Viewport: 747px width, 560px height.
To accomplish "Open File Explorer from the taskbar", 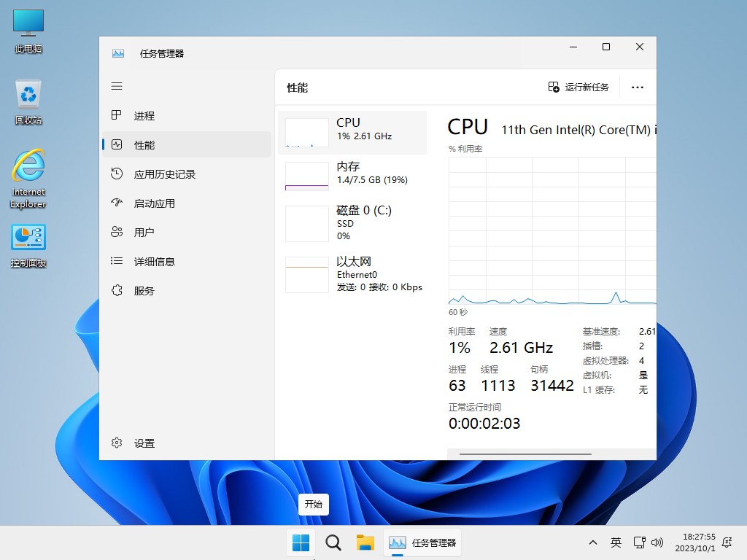I will 365,542.
